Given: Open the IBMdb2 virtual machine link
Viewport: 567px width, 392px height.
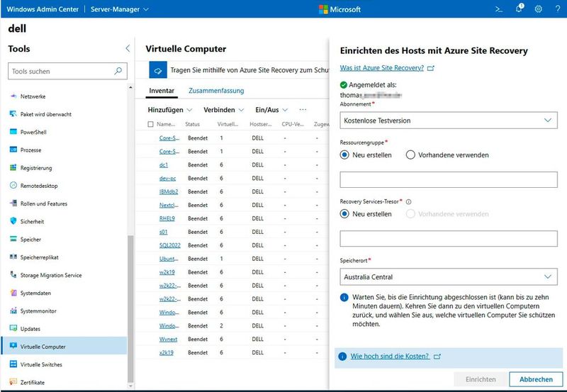Looking at the screenshot, I should pyautogui.click(x=169, y=191).
